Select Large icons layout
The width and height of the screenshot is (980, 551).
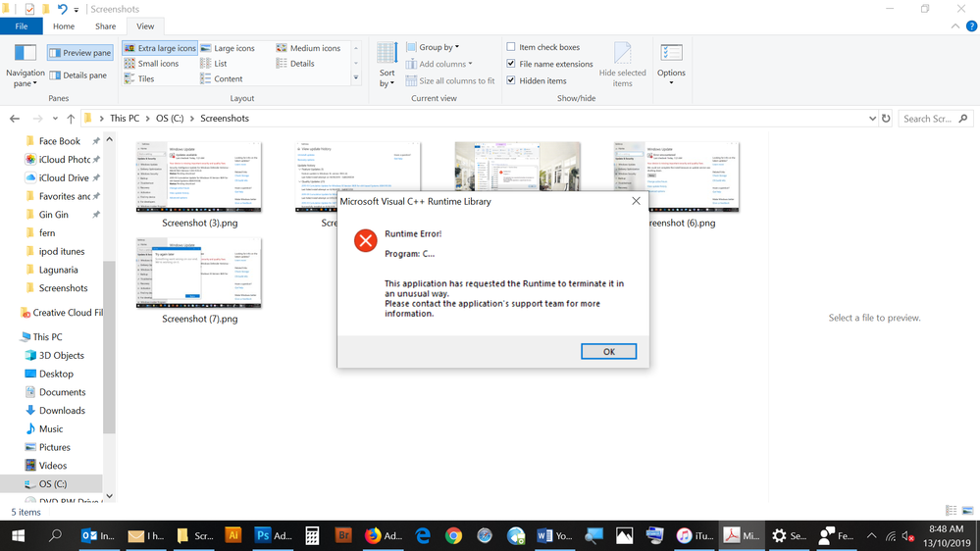coord(228,48)
